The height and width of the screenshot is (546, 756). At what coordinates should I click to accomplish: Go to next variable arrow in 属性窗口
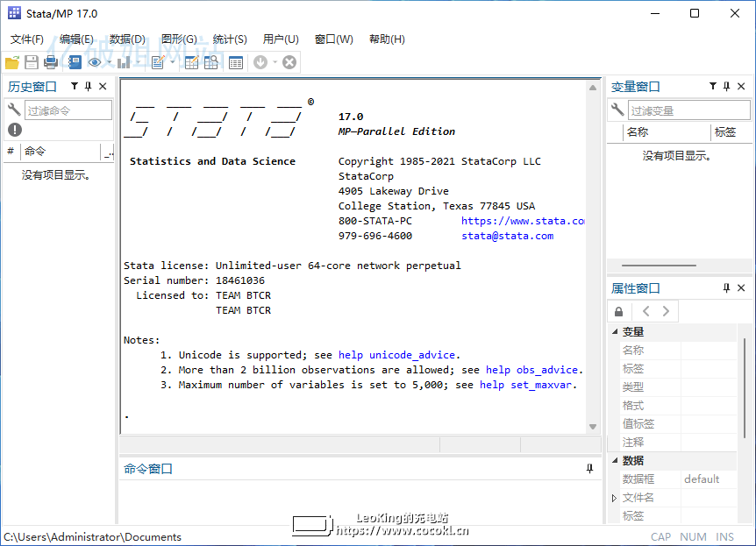point(666,311)
